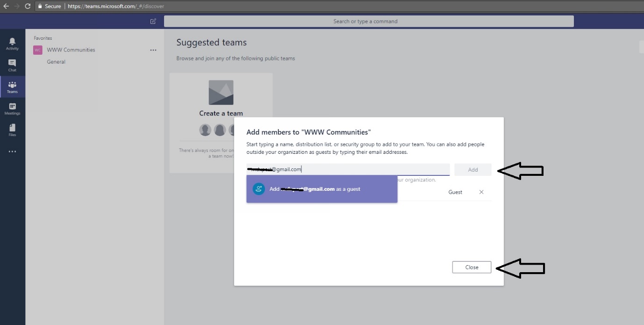Click the browser back arrow

6,6
